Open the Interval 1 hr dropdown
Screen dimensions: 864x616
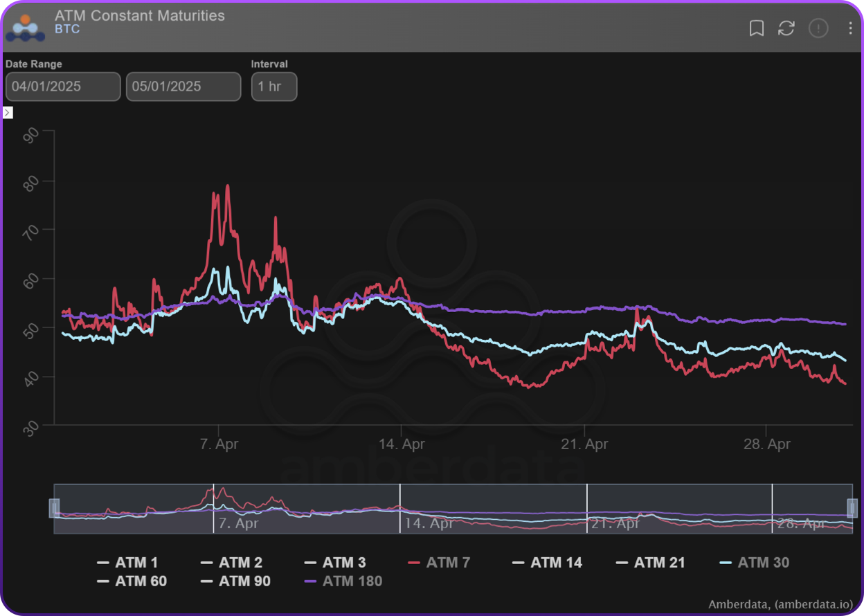(x=274, y=87)
